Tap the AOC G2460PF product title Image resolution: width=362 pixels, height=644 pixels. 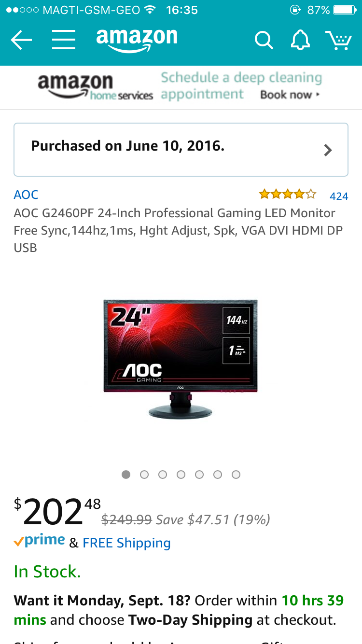[x=178, y=230]
